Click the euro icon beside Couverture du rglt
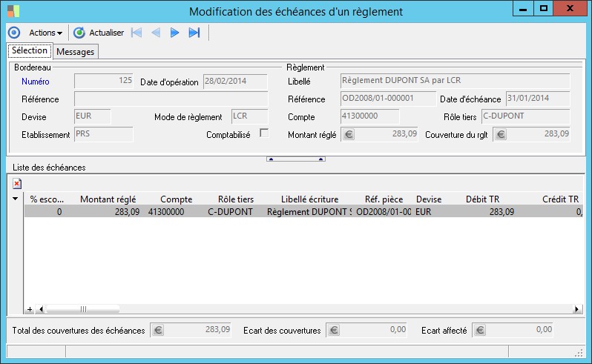Image resolution: width=592 pixels, height=364 pixels. (501, 135)
